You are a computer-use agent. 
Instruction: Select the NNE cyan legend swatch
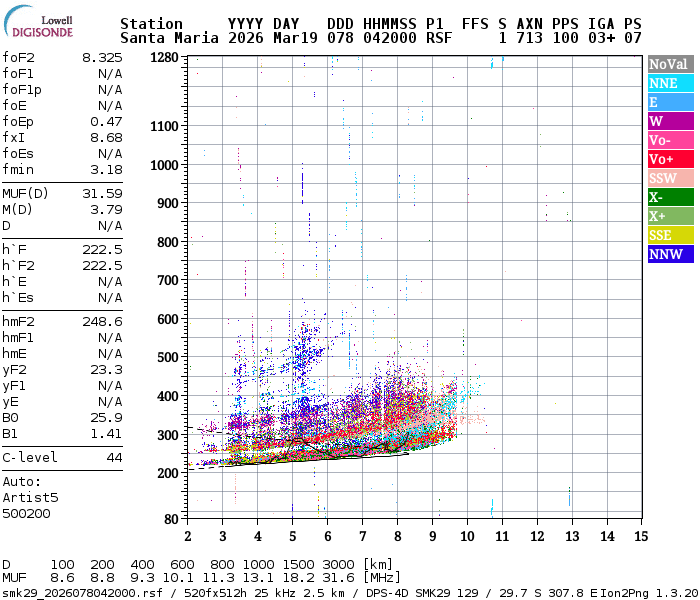click(x=671, y=83)
